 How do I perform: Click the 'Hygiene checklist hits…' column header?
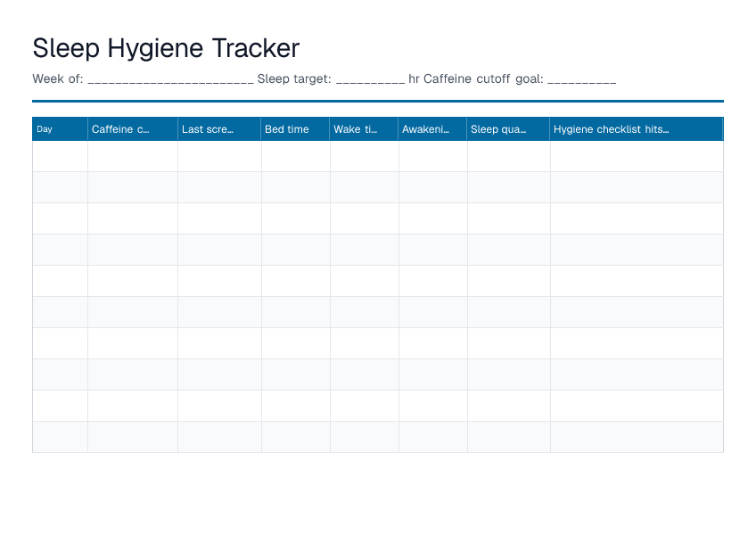tap(637, 128)
